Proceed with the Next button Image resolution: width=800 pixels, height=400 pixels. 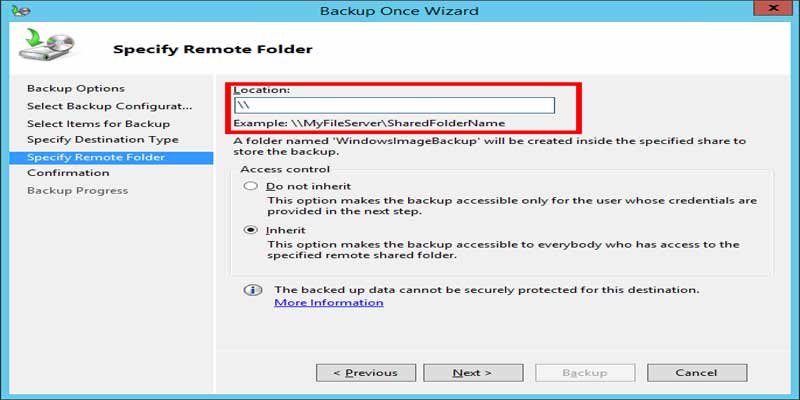(472, 372)
